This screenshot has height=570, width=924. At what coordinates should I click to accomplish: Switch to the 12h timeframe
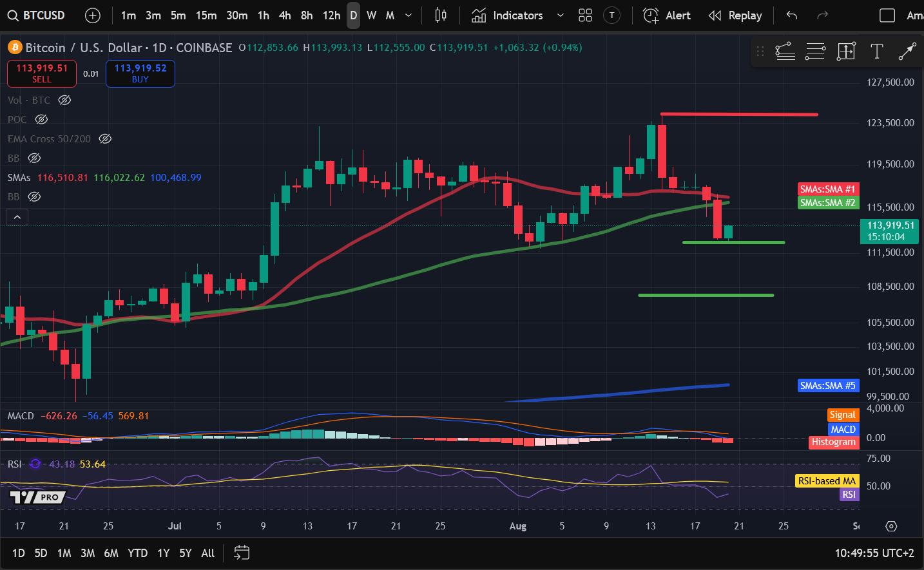(331, 15)
